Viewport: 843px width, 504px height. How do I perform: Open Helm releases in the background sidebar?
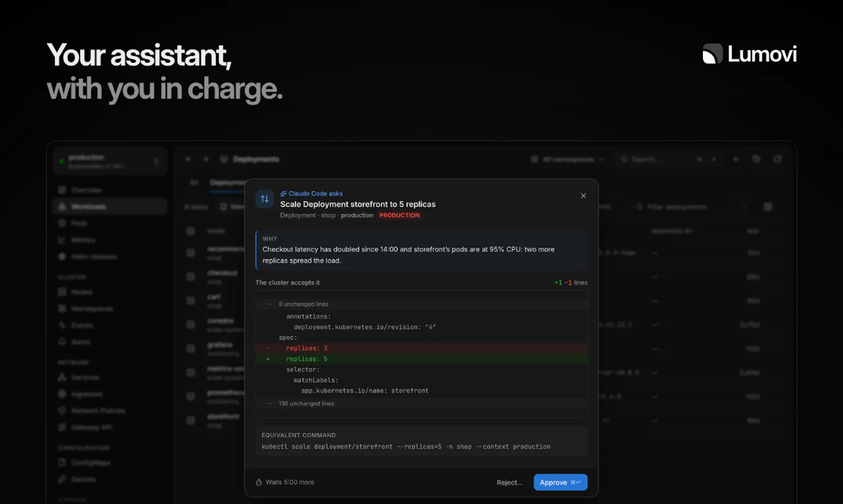(110, 256)
